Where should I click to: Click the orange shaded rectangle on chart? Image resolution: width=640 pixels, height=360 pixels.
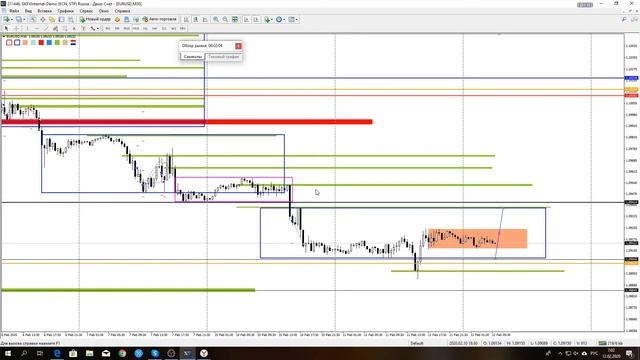coord(478,238)
